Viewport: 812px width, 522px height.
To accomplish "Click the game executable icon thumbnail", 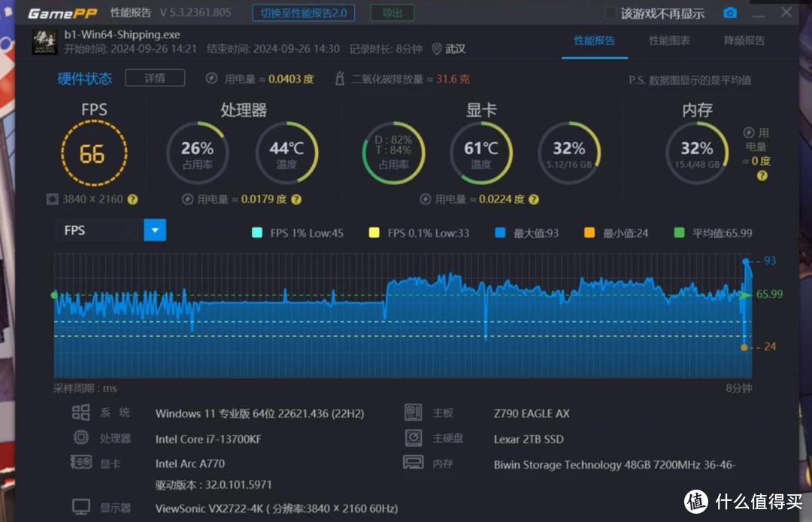I will pyautogui.click(x=44, y=41).
